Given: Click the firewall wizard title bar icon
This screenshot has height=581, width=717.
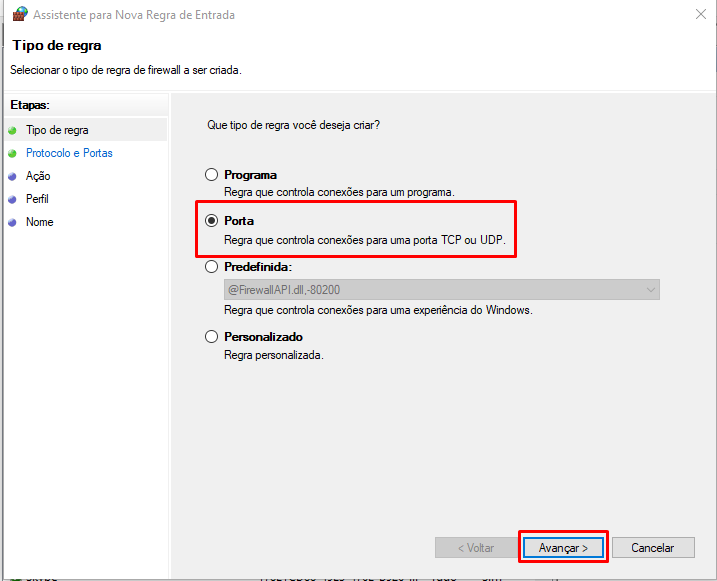Looking at the screenshot, I should (19, 15).
